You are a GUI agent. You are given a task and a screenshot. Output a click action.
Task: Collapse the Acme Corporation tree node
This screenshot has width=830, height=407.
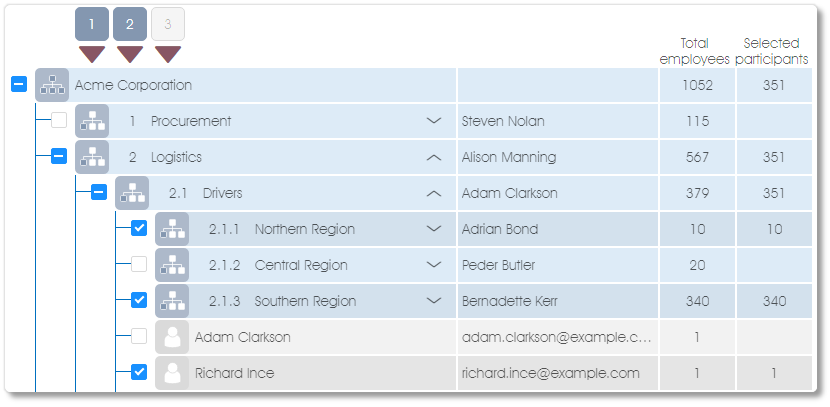tap(19, 84)
